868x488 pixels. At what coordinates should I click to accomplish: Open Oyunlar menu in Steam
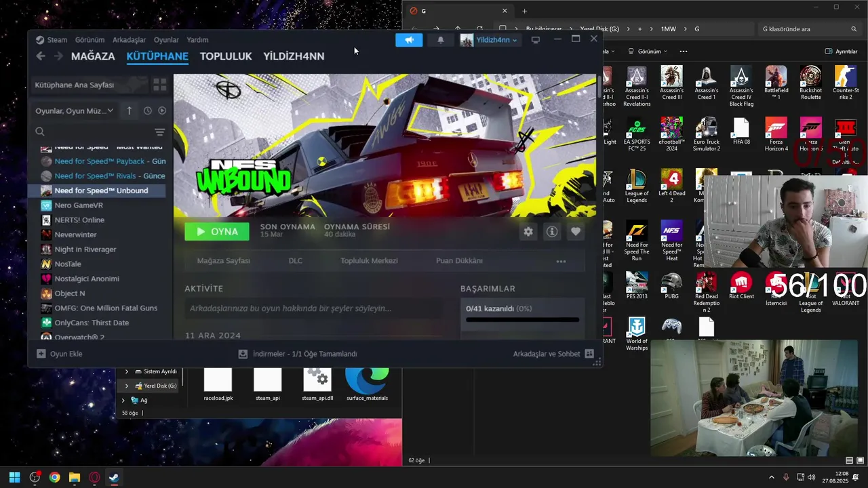point(166,40)
